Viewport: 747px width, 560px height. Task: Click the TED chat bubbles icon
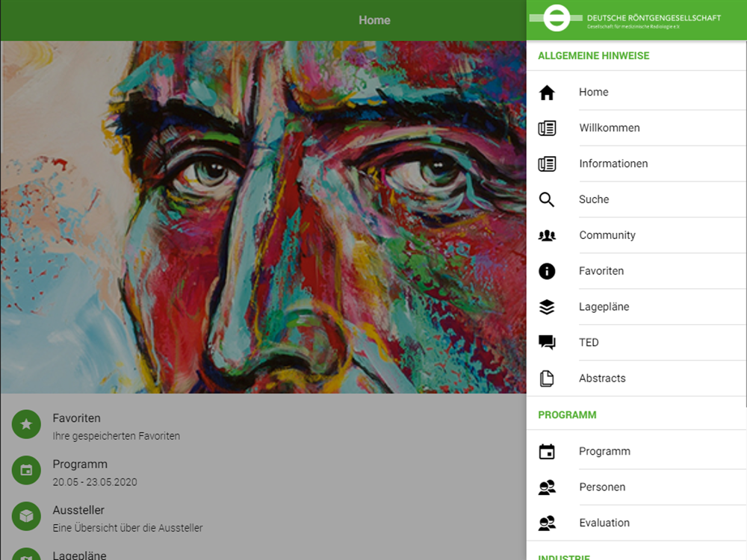[x=547, y=343]
